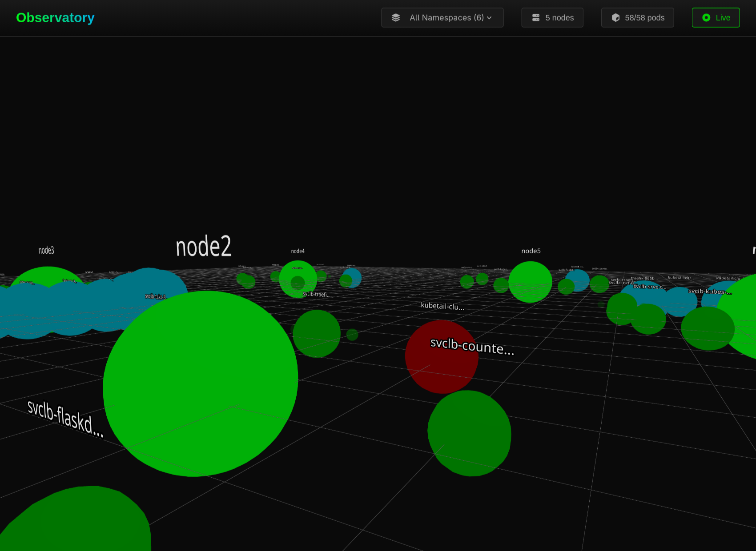Click the svclb-srvc-t... pod label
The image size is (756, 551).
click(x=649, y=287)
